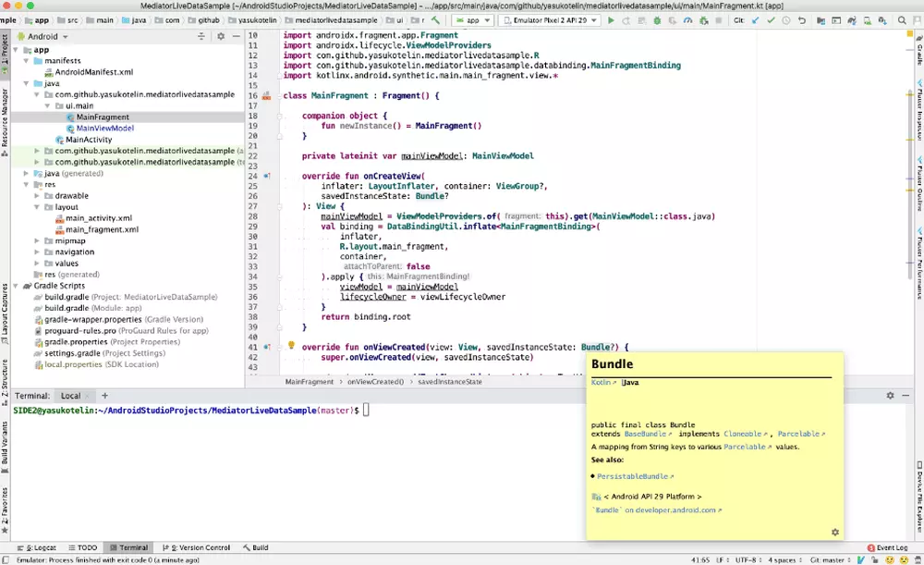924x565 pixels.
Task: Select main_fragment.xml in layout folder
Action: [x=102, y=229]
